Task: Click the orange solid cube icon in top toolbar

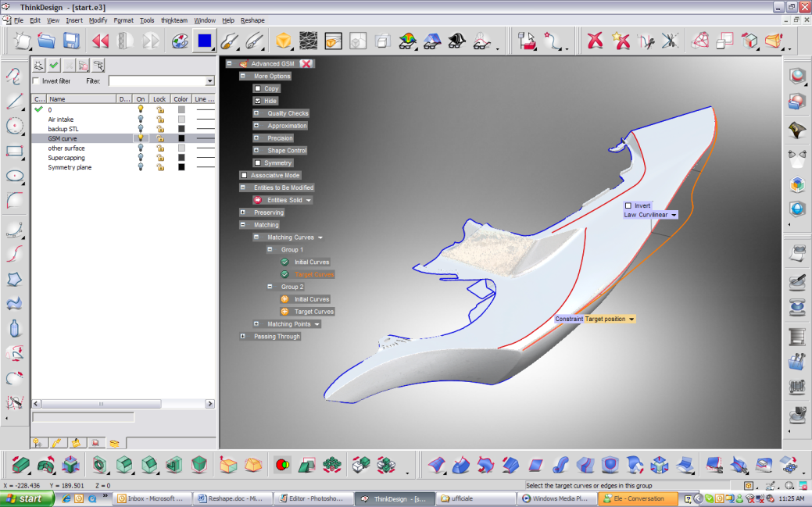Action: pyautogui.click(x=283, y=41)
